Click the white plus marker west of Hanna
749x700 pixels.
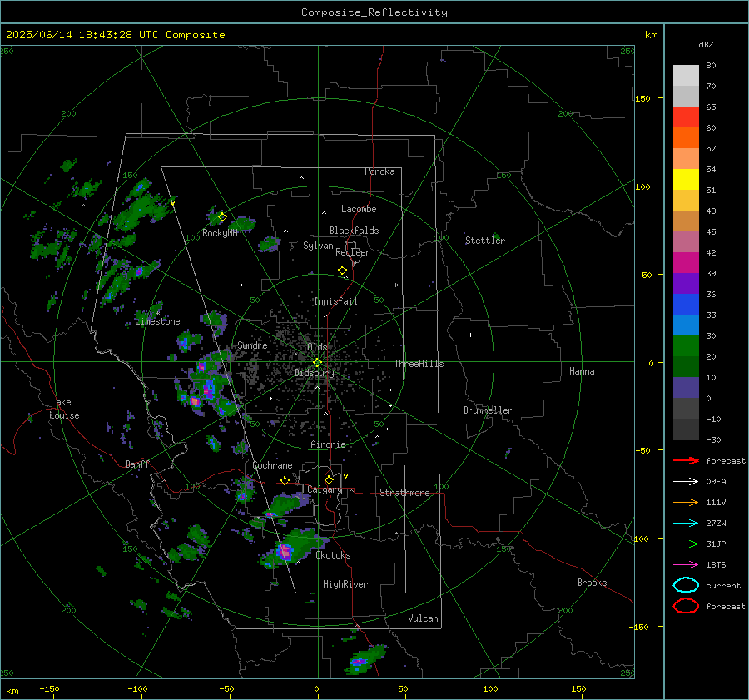coord(470,335)
